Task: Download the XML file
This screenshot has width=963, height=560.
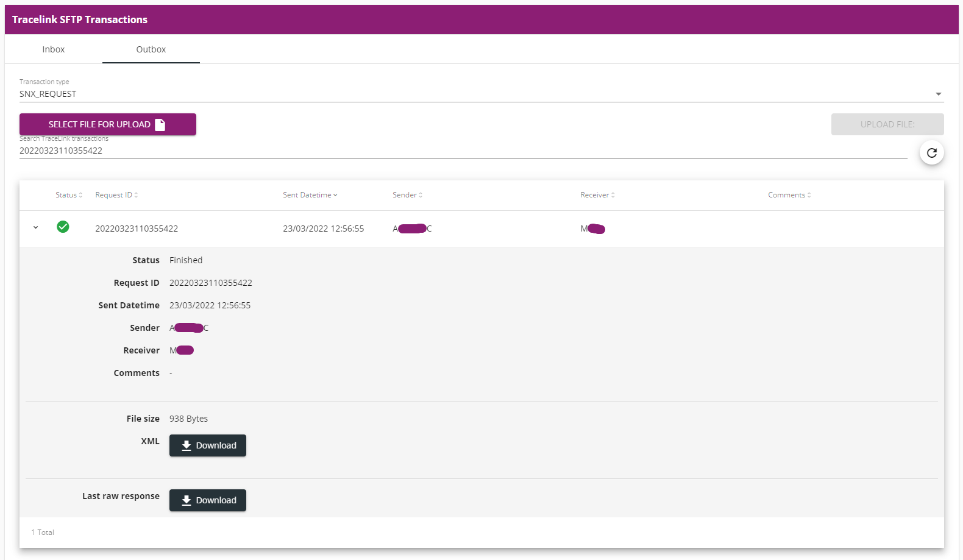Action: (208, 445)
